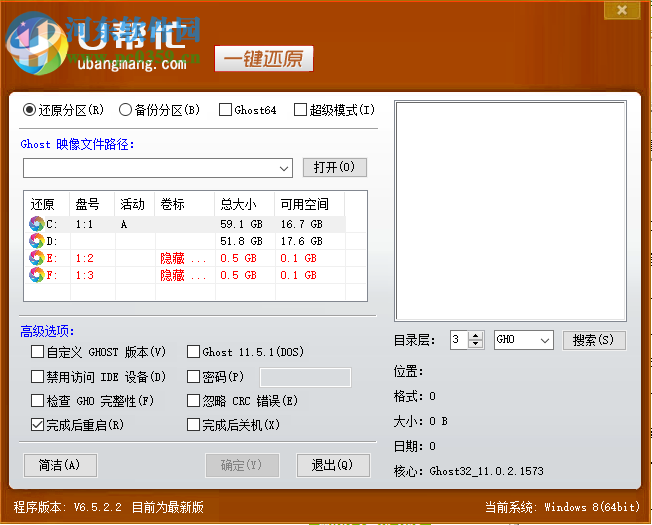The height and width of the screenshot is (525, 652).
Task: Click the C: drive partition icon
Action: coord(37,224)
